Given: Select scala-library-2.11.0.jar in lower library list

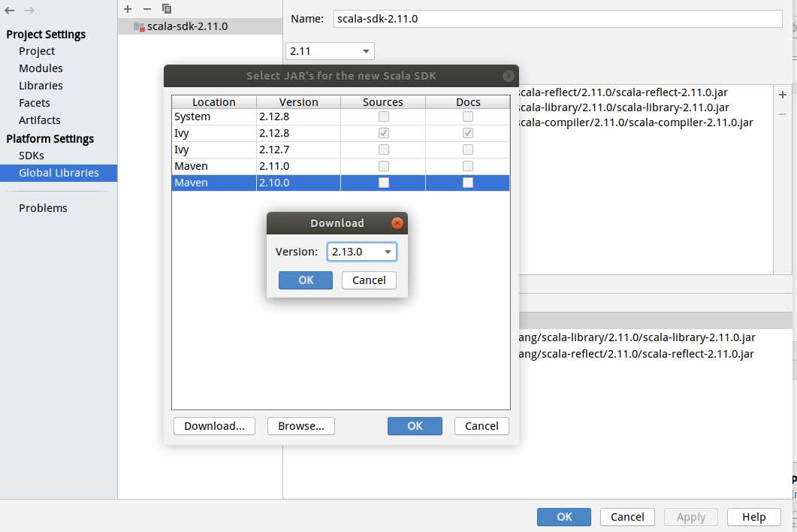Looking at the screenshot, I should 637,337.
